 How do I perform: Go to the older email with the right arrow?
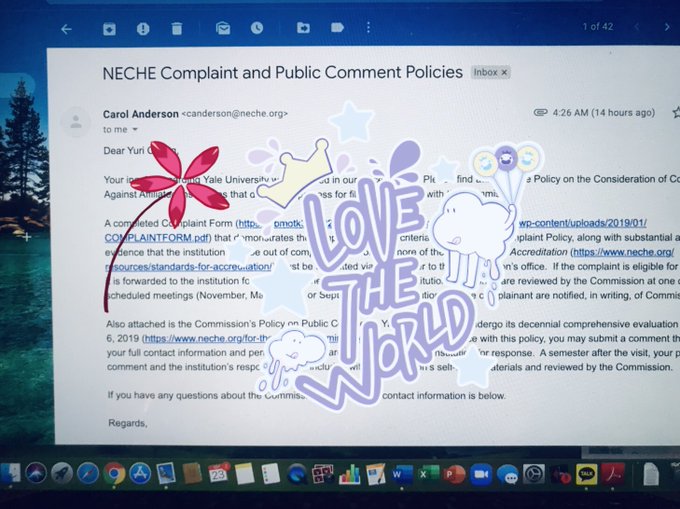coord(667,27)
